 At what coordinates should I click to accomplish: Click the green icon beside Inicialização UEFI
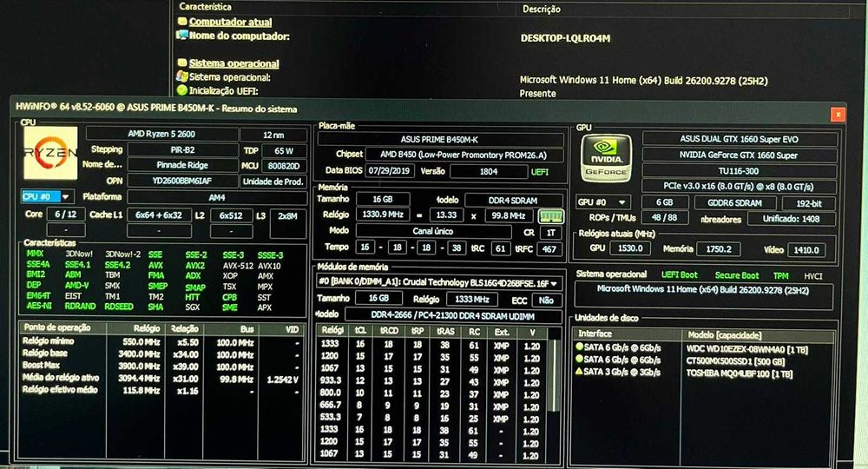point(182,89)
